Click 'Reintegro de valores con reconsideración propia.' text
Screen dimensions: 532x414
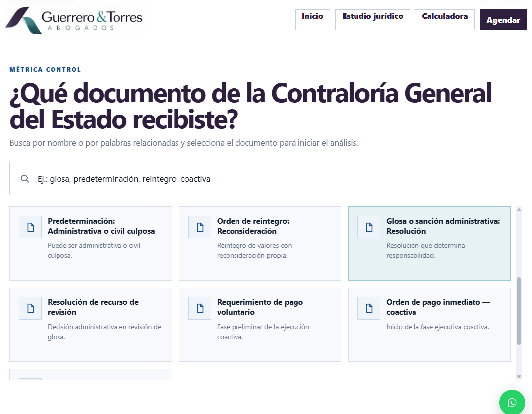[x=254, y=250]
